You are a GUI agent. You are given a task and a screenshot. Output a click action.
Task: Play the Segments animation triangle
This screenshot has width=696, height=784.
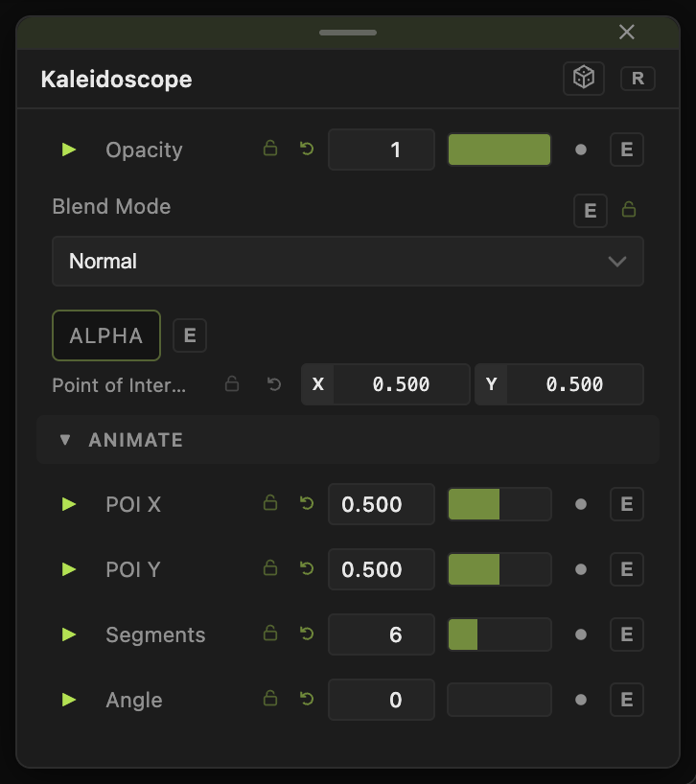(68, 634)
